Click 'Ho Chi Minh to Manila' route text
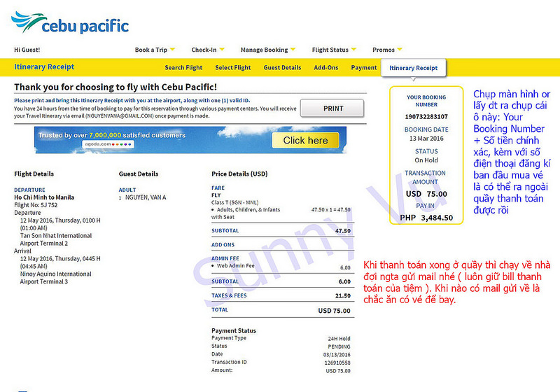Viewport: 560px width, 392px height. pos(44,197)
